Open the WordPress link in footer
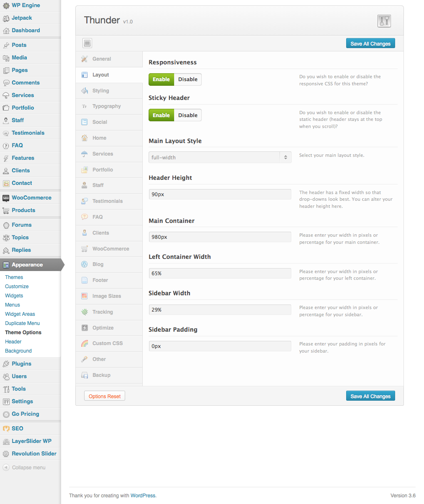Image resolution: width=424 pixels, height=504 pixels. click(143, 496)
